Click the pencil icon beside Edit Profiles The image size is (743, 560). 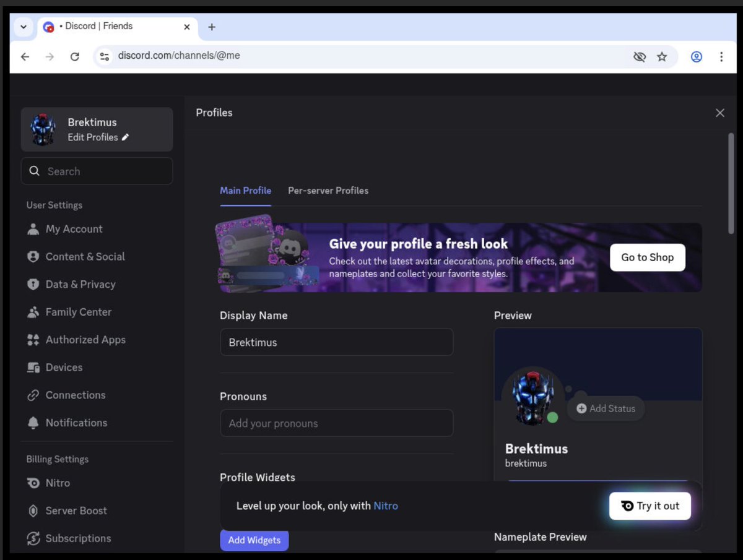(x=125, y=137)
